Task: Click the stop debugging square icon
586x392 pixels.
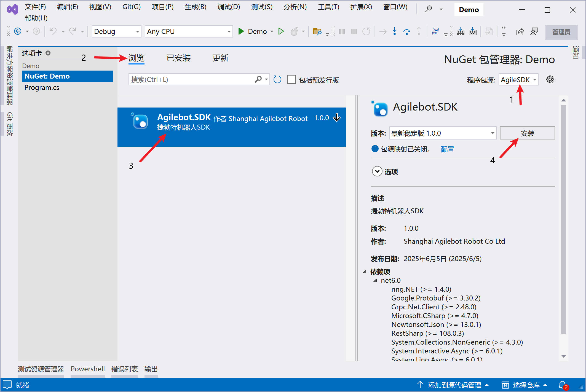Action: (x=354, y=31)
